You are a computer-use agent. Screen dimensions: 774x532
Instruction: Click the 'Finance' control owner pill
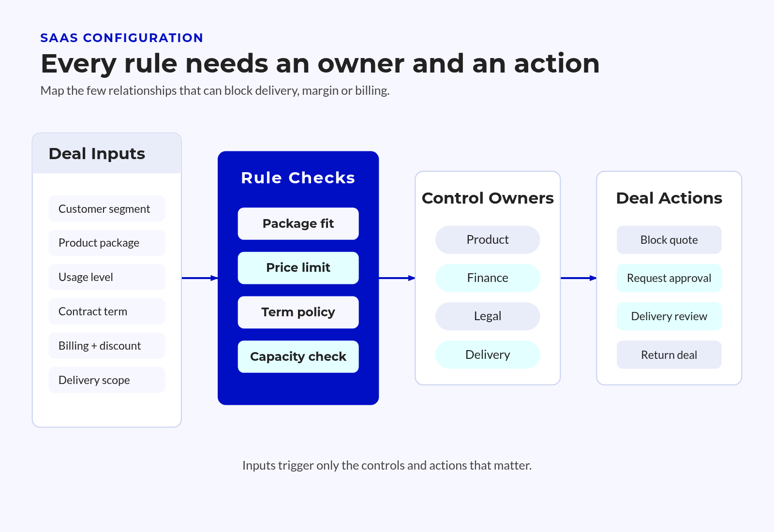click(488, 278)
